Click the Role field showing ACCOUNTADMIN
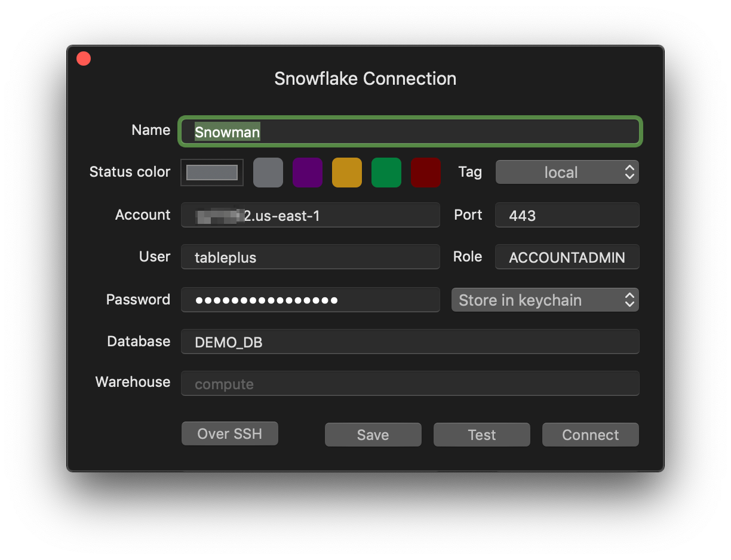Image resolution: width=731 pixels, height=560 pixels. click(566, 257)
